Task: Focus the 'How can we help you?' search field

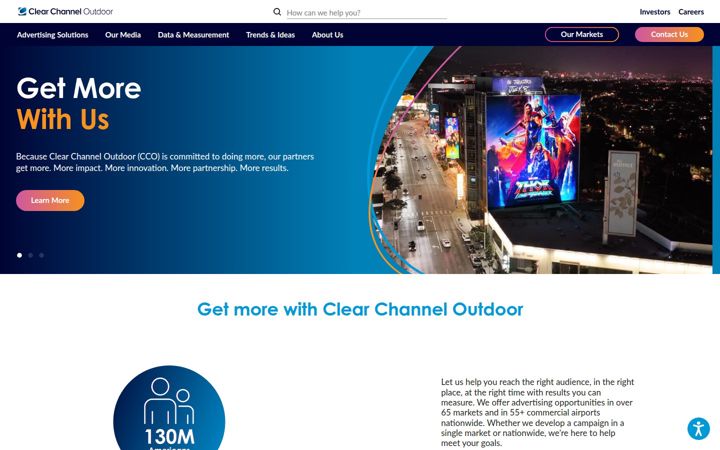Action: pos(366,13)
